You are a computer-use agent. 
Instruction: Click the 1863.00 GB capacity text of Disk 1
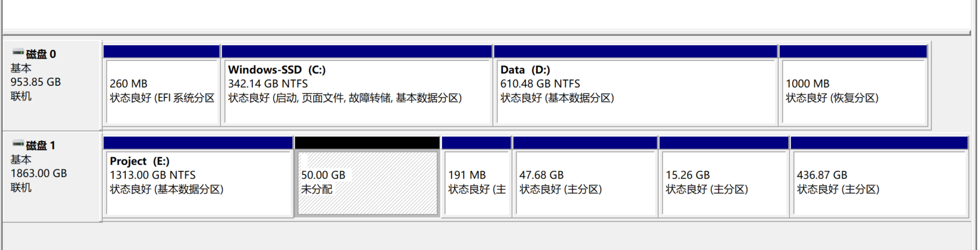[39, 173]
